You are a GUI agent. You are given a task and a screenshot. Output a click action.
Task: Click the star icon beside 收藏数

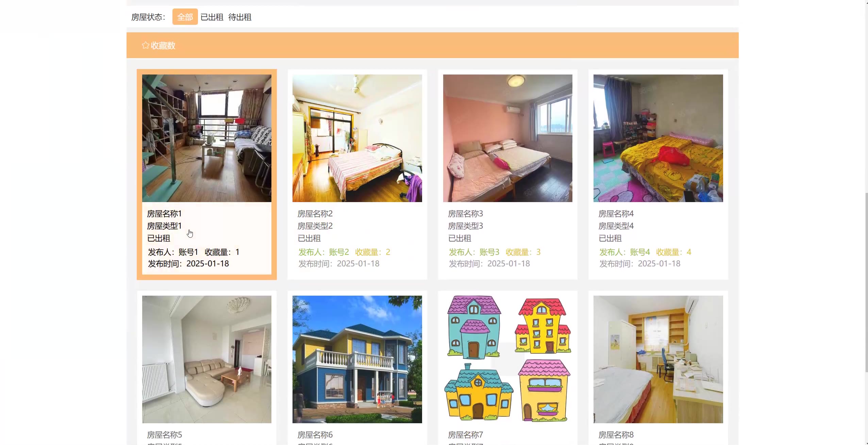click(146, 45)
